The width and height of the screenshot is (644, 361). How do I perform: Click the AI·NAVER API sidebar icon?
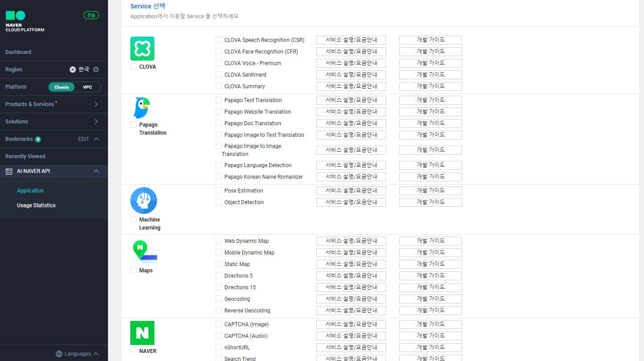[x=9, y=171]
